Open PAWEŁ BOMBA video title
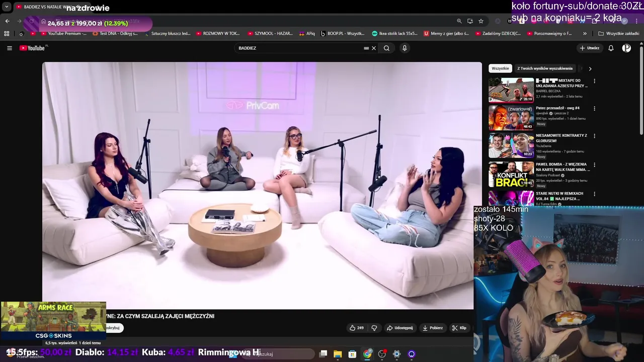The height and width of the screenshot is (362, 644). point(562,167)
